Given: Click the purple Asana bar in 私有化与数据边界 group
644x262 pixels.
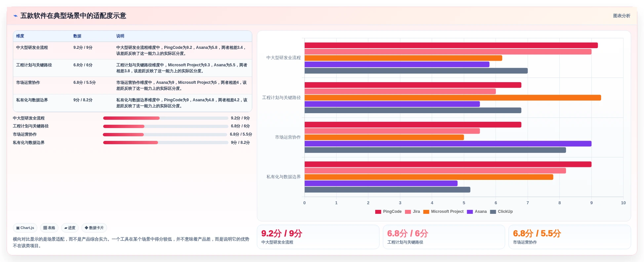Looking at the screenshot, I should pyautogui.click(x=381, y=183).
